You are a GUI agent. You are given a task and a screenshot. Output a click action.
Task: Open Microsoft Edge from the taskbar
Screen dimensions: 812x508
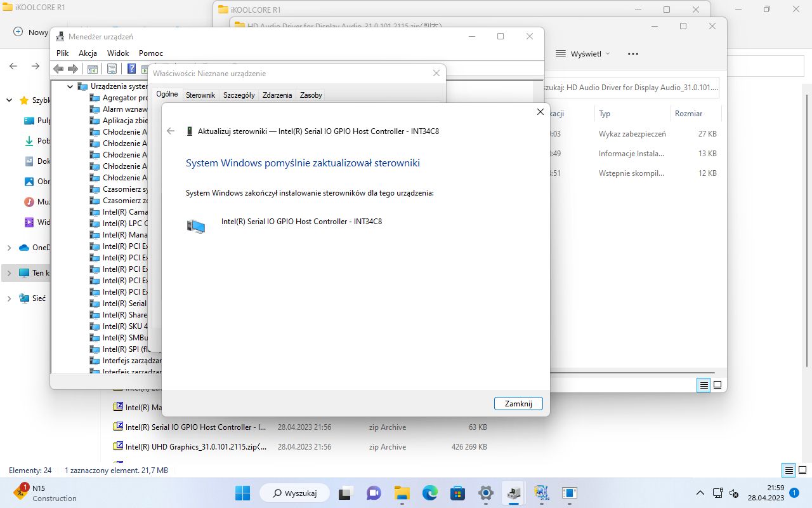430,493
